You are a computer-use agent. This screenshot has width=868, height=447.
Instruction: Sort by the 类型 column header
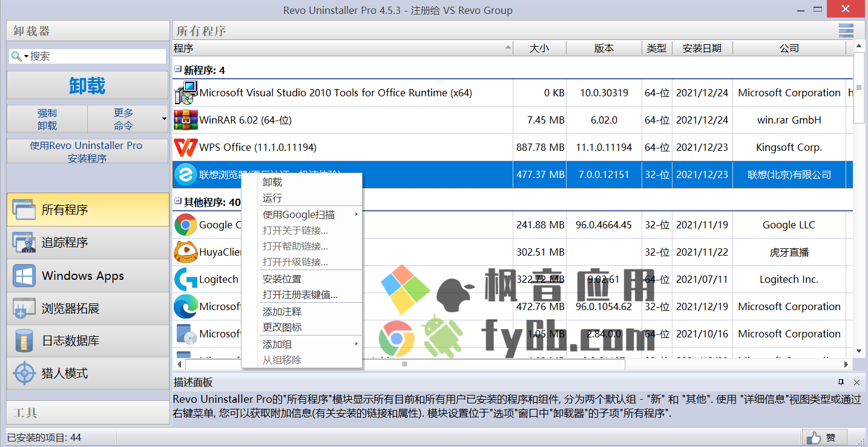click(x=657, y=48)
